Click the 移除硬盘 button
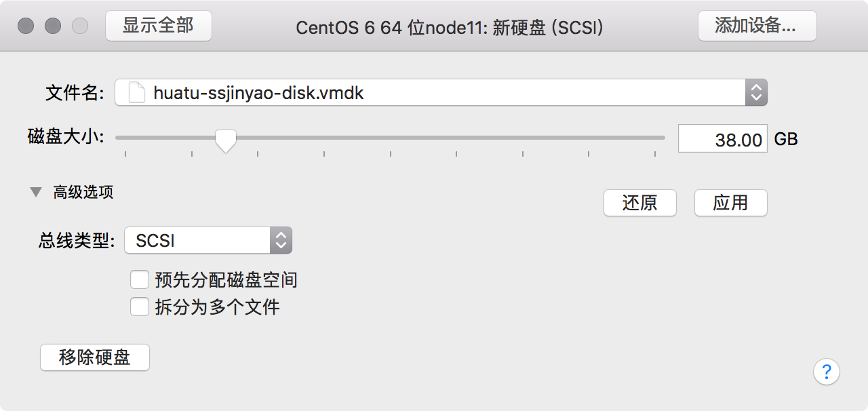This screenshot has height=411, width=868. coord(95,357)
